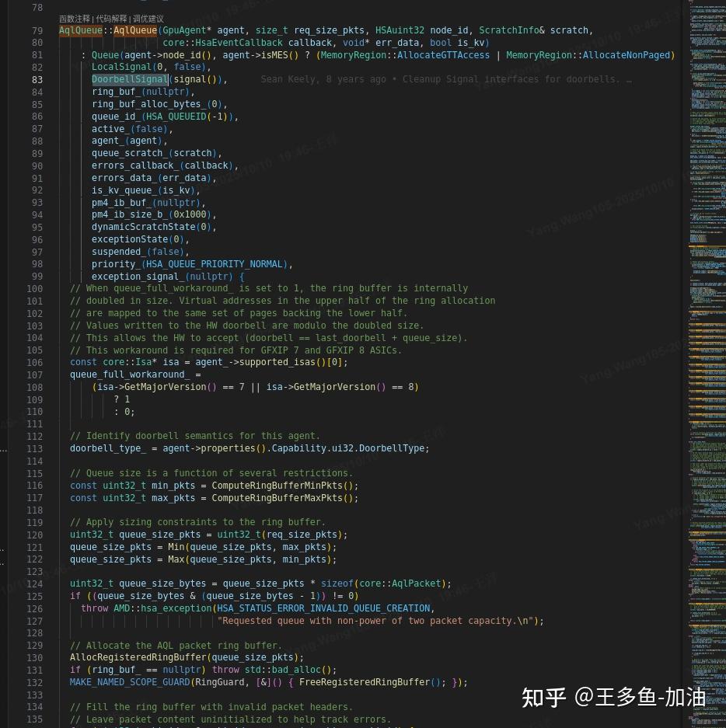Click MemoryRegion::AllocateGTTAccess on line 81
726x728 pixels.
404,55
